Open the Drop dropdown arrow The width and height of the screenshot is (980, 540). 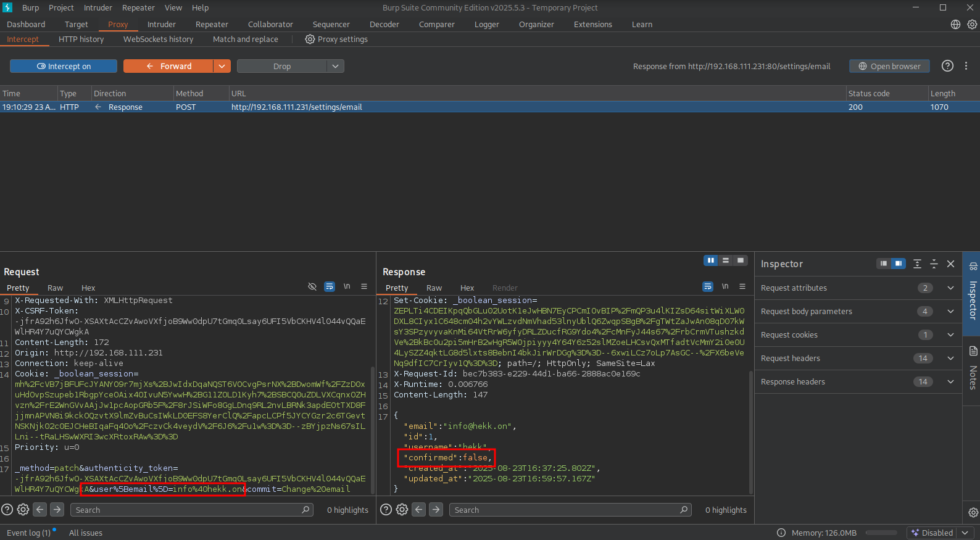pyautogui.click(x=335, y=66)
